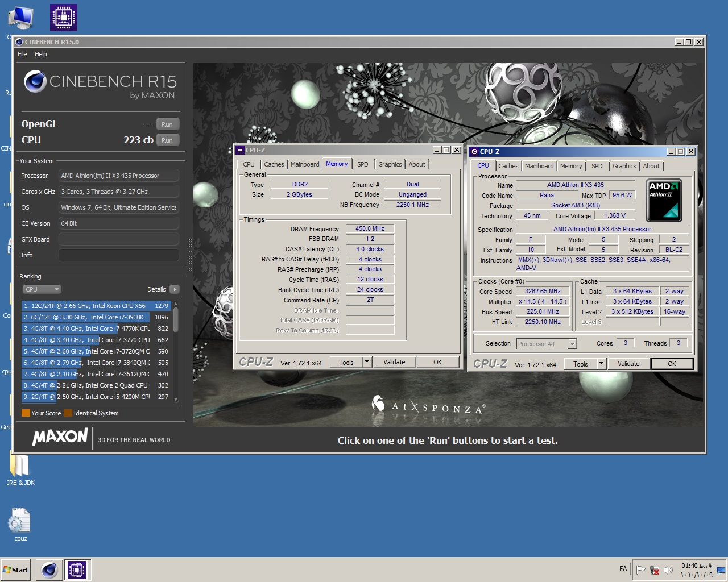728x582 pixels.
Task: Open the File menu in Cinebench
Action: [22, 54]
